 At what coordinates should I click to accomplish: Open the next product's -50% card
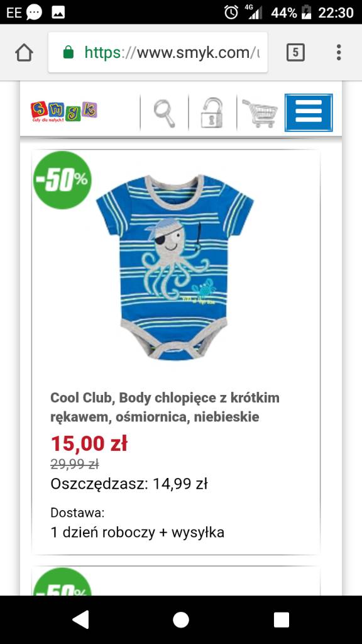pos(176,580)
